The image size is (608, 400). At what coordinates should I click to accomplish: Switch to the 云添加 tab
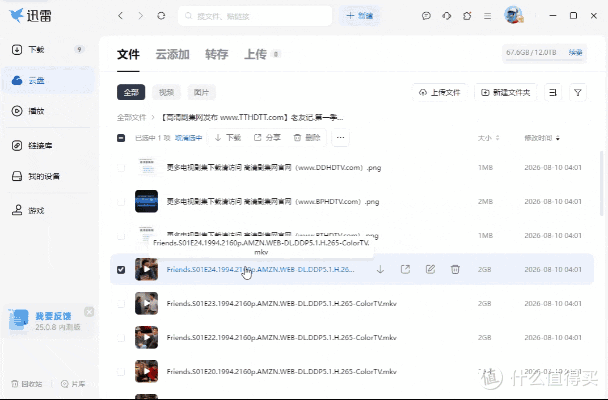click(173, 54)
